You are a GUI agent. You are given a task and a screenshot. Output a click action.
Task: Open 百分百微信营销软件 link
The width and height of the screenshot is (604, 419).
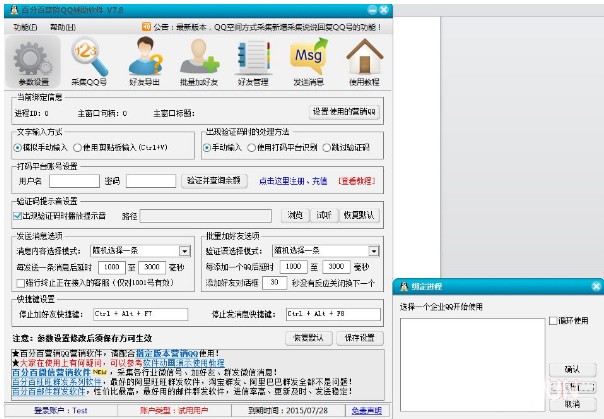[x=51, y=372]
